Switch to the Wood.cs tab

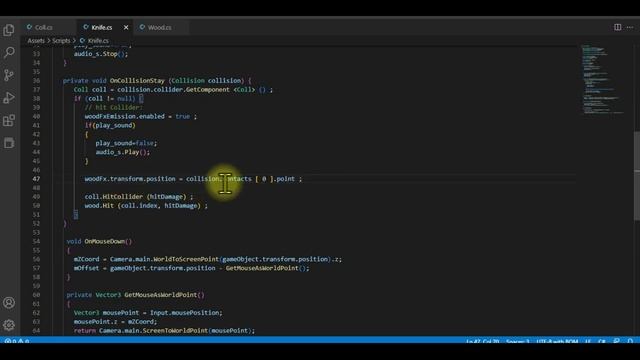pos(160,27)
